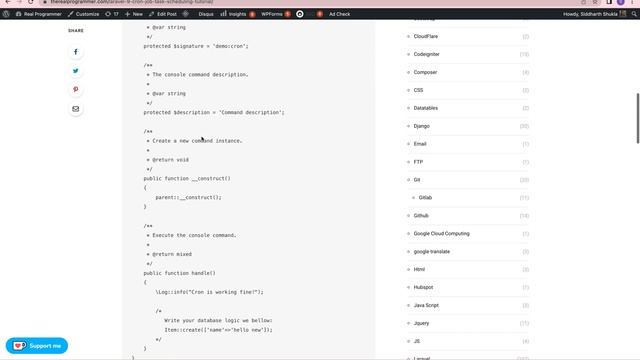Open the Email category
The width and height of the screenshot is (640, 360).
(x=420, y=144)
